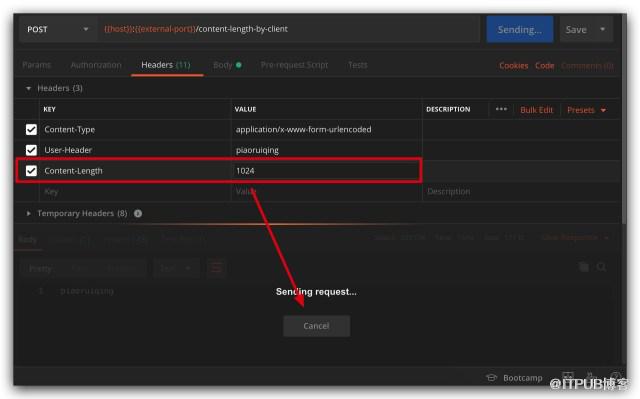
Task: Open the dimmed Text format dropdown
Action: pyautogui.click(x=176, y=268)
